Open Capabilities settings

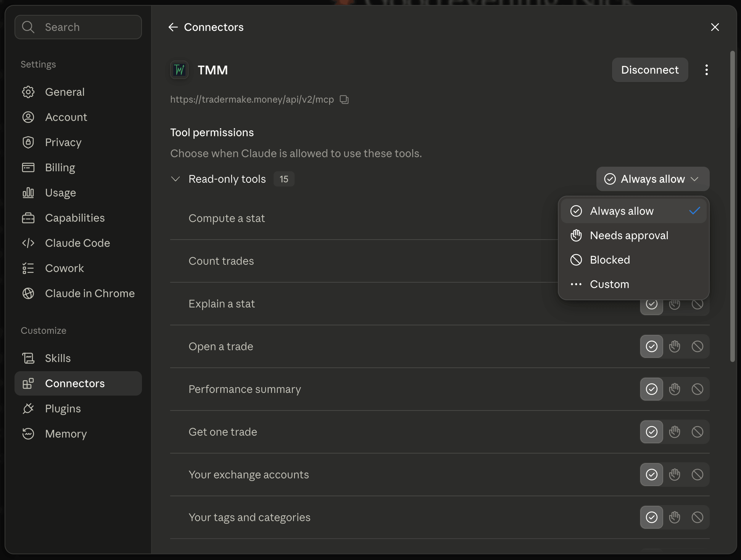(x=78, y=218)
